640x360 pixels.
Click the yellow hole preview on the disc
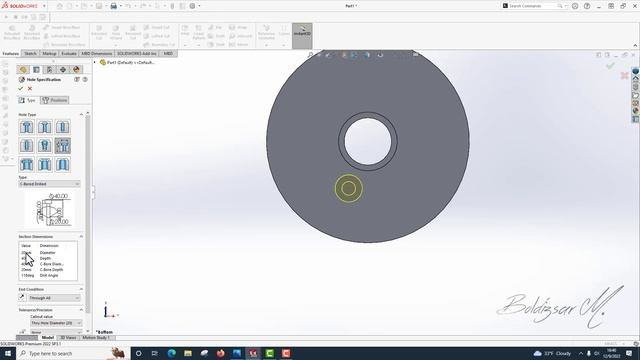tap(349, 189)
